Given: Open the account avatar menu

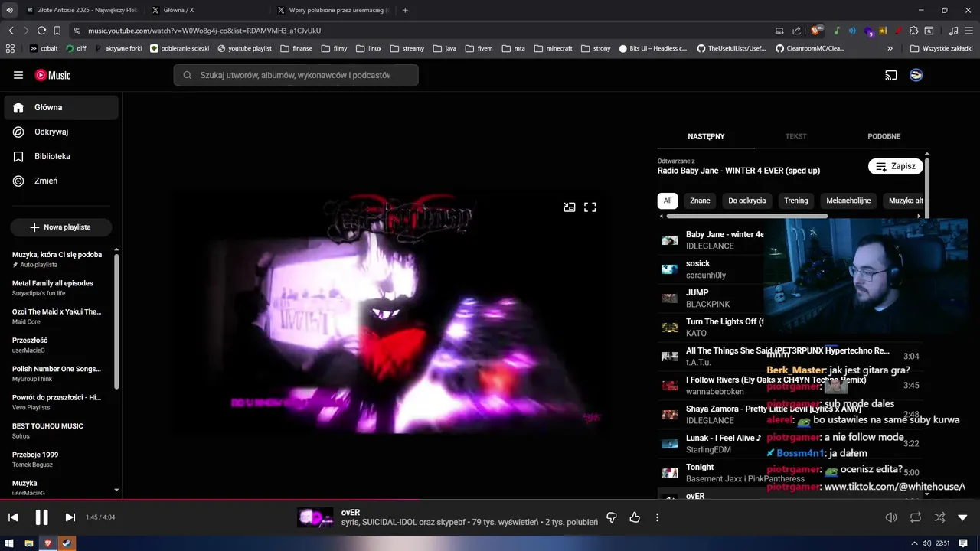Looking at the screenshot, I should point(916,75).
